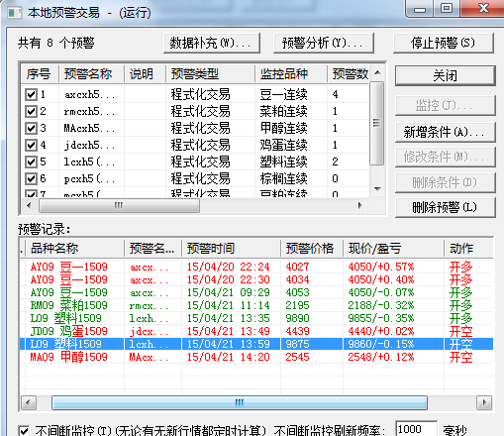
Task: Select record at 15/04/21 09:29
Action: [256, 292]
